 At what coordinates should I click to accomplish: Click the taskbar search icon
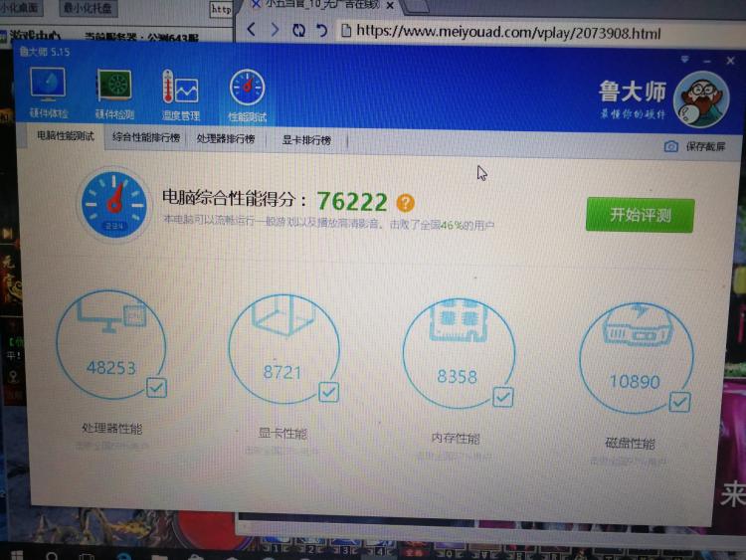(x=53, y=556)
